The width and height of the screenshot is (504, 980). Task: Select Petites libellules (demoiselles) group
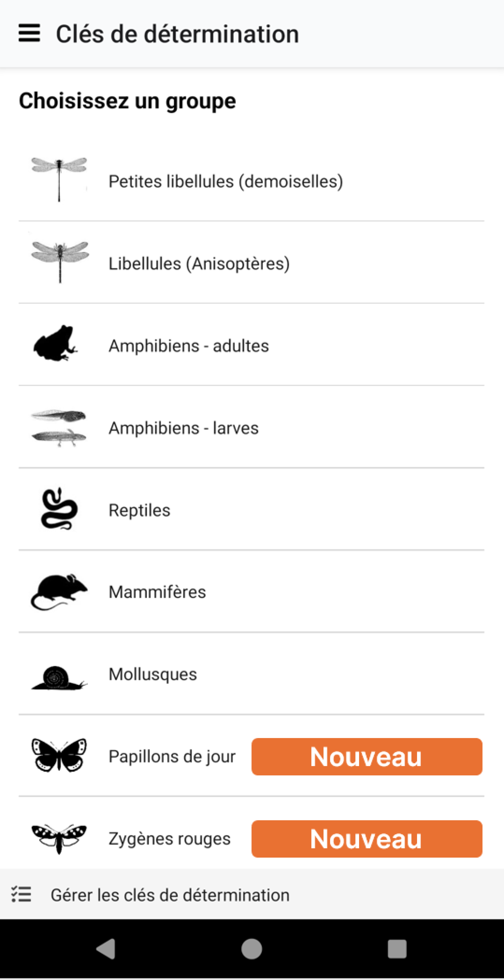click(x=226, y=181)
